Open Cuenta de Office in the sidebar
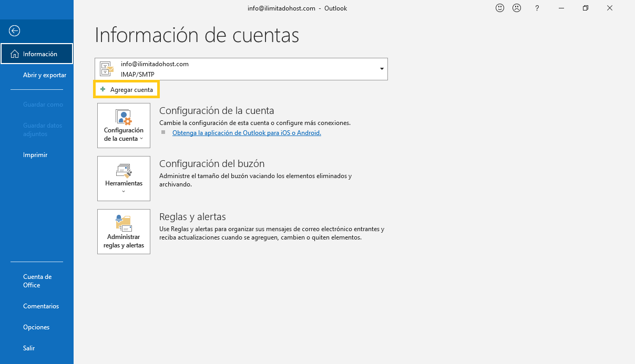This screenshot has height=364, width=635. [37, 281]
